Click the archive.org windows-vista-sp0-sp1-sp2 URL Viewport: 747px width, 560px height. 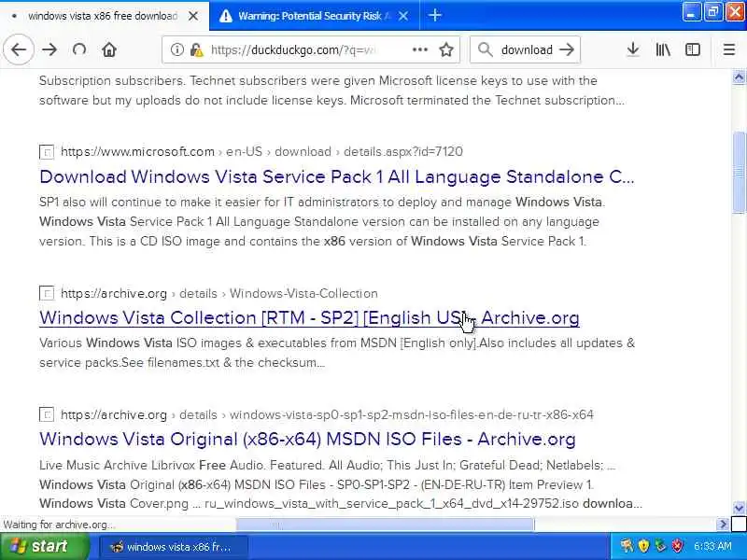point(327,414)
